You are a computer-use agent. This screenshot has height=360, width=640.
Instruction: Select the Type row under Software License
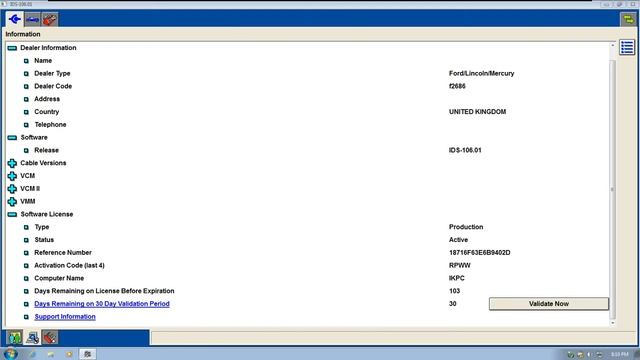pos(307,227)
